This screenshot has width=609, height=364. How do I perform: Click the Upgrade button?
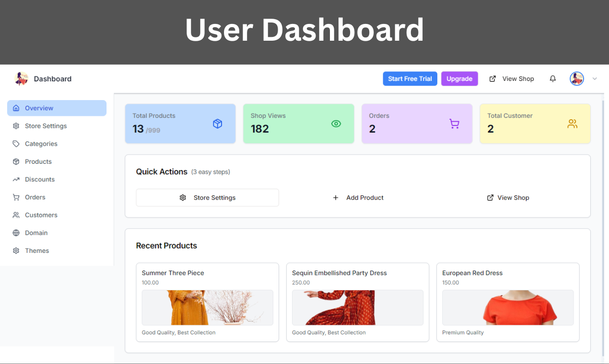pyautogui.click(x=459, y=79)
